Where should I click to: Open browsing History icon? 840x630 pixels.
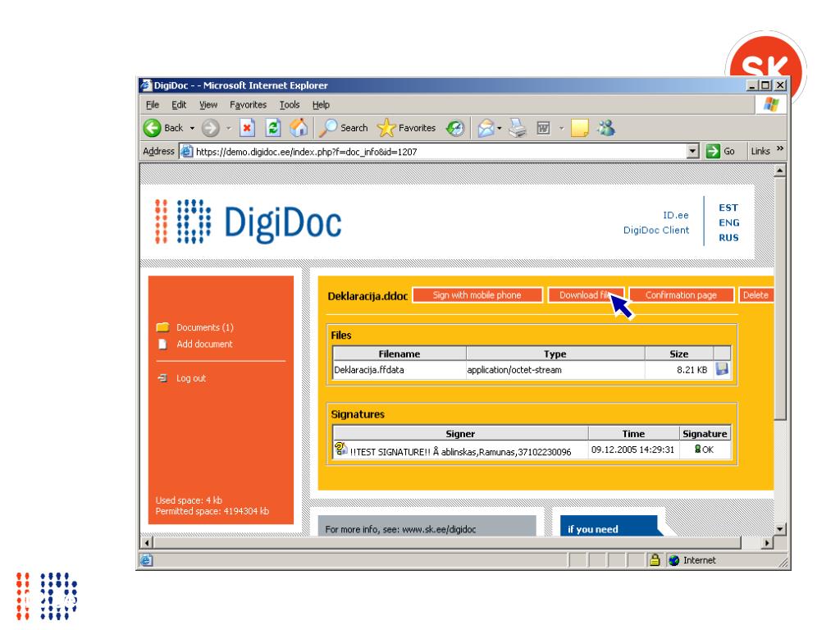[x=455, y=128]
